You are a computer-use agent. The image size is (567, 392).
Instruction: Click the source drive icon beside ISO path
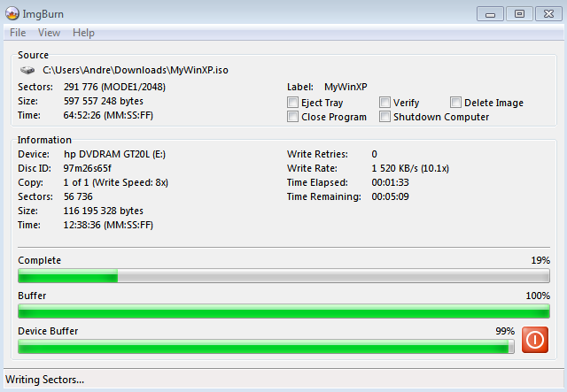(28, 70)
